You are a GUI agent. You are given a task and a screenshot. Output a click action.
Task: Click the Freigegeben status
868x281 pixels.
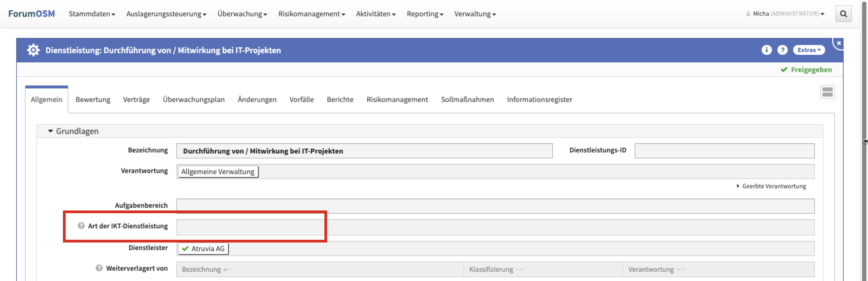point(806,70)
